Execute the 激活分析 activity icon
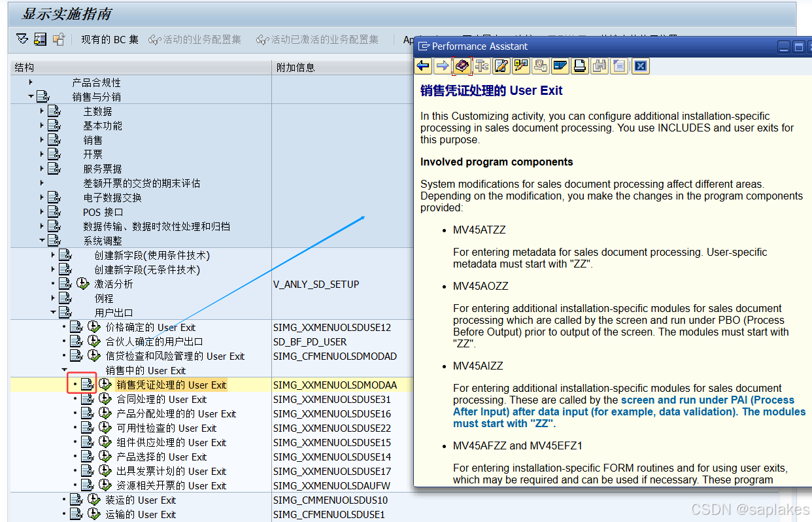 coord(82,284)
